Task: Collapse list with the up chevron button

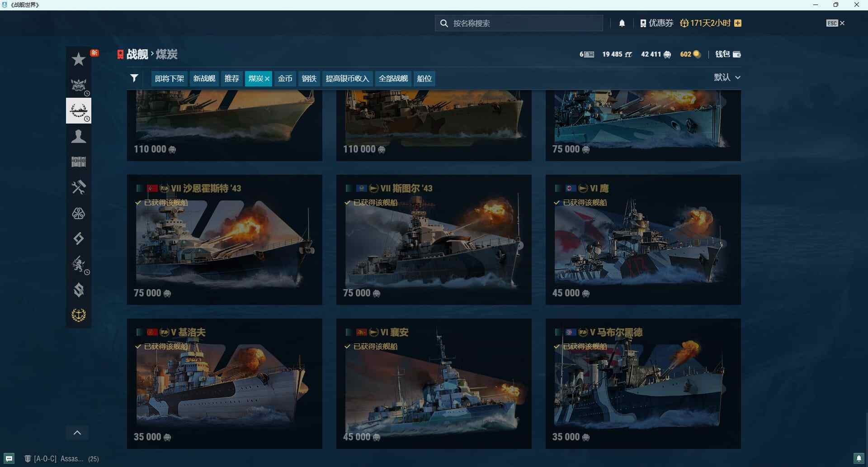Action: pyautogui.click(x=77, y=433)
